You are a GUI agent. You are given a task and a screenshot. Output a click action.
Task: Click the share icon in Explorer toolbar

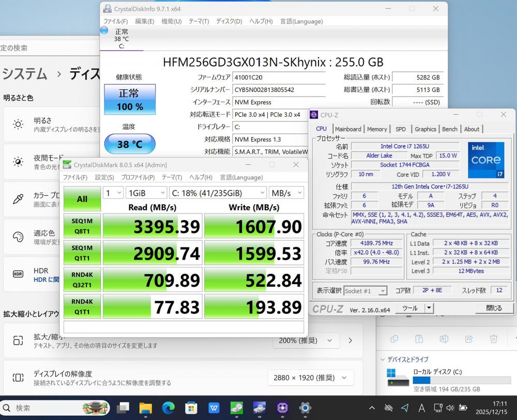[469, 339]
